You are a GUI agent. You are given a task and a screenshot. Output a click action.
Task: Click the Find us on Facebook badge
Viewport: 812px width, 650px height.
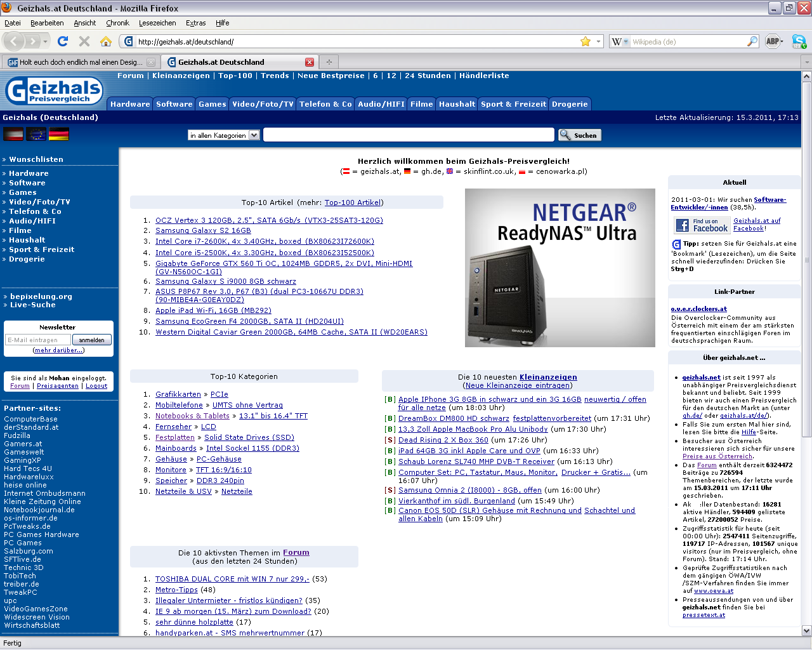tap(702, 225)
